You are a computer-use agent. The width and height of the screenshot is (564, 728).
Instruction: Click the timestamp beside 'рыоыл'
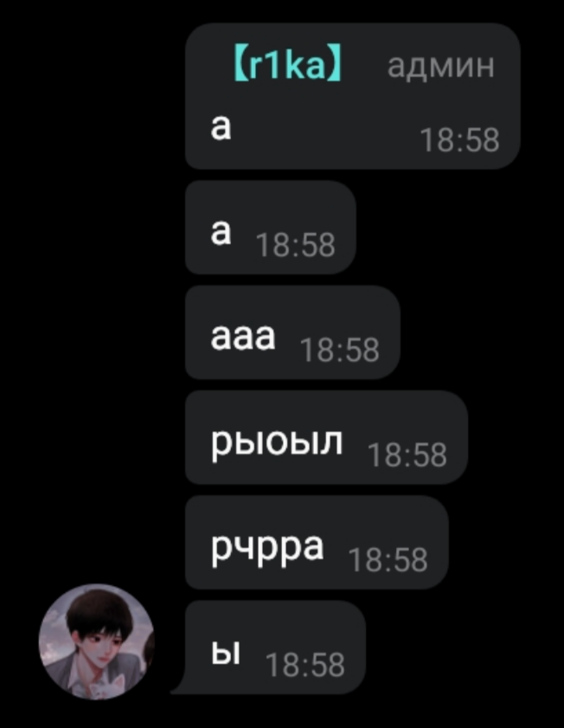(407, 454)
